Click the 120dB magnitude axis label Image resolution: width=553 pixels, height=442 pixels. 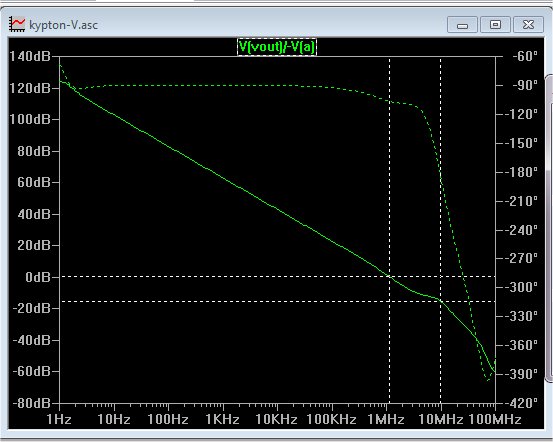pos(30,88)
